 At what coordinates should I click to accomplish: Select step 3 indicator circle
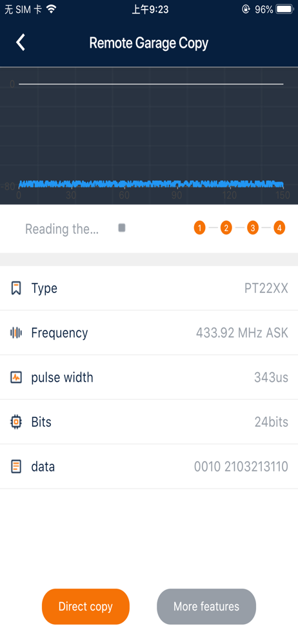tap(253, 227)
